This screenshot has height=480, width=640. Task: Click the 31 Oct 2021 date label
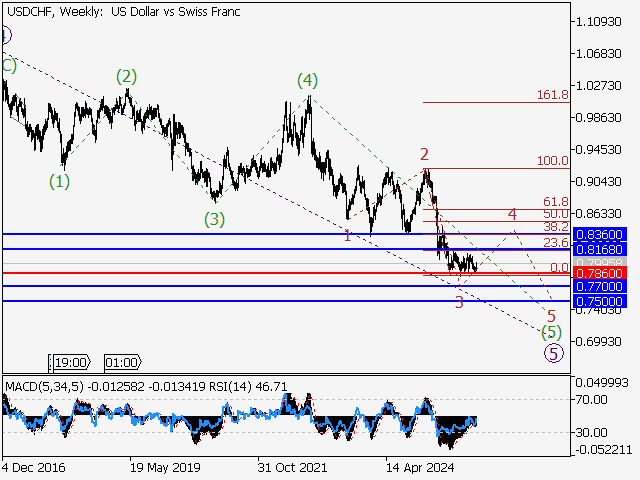tap(291, 467)
